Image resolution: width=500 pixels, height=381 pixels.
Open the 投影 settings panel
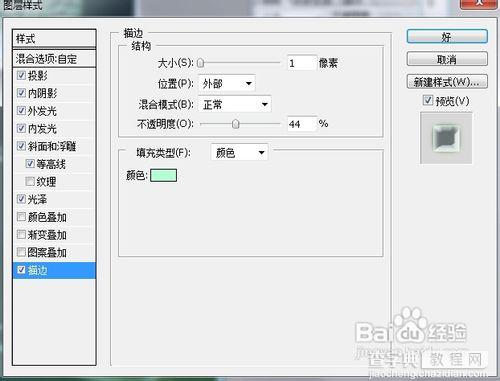37,76
